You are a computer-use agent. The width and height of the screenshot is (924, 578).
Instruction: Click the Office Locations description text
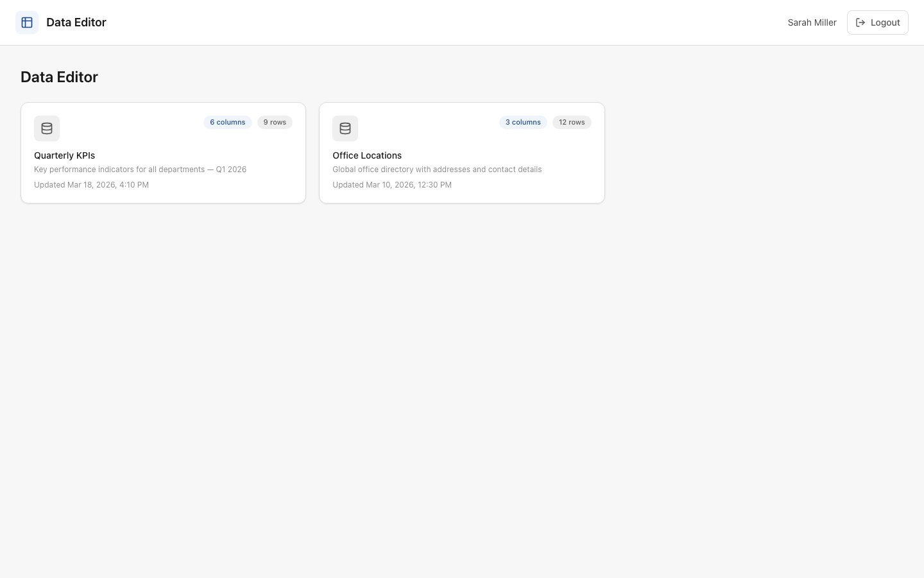point(437,169)
